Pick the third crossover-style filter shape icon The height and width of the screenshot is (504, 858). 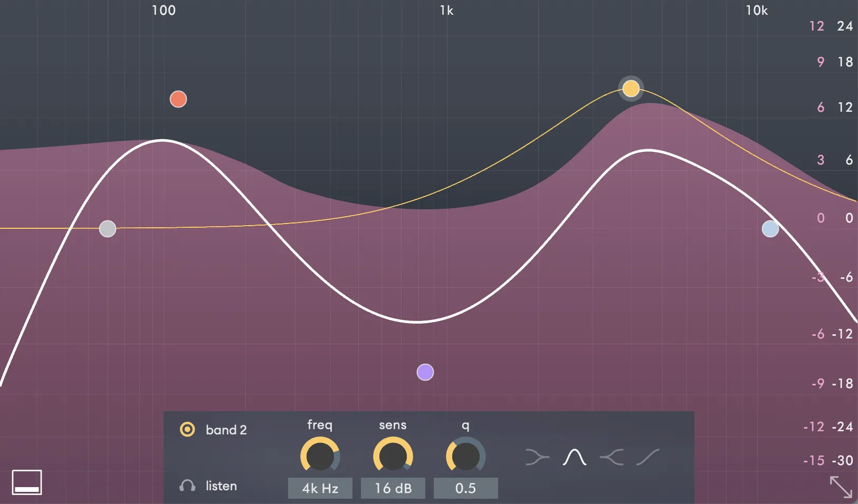(x=612, y=456)
